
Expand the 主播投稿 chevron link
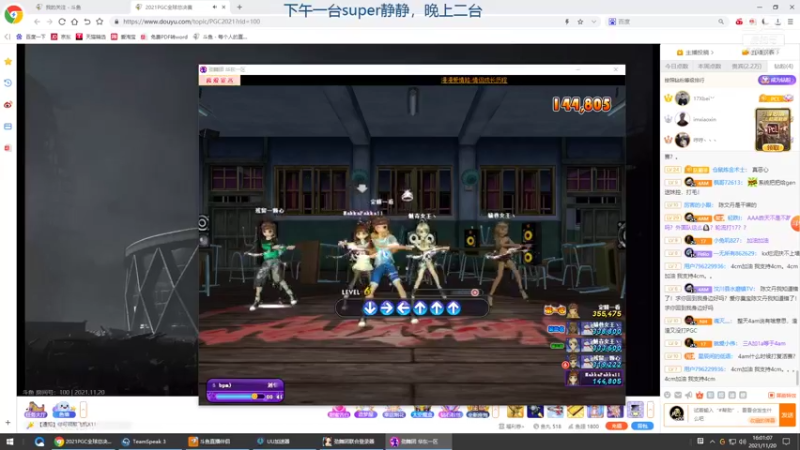click(695, 52)
